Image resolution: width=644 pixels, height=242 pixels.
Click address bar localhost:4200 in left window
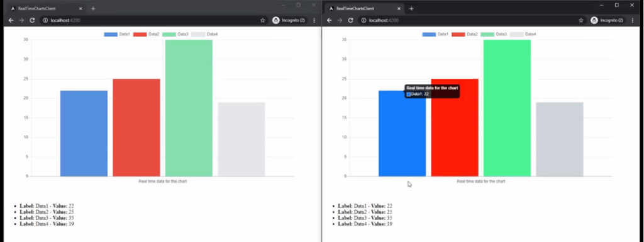[x=154, y=20]
